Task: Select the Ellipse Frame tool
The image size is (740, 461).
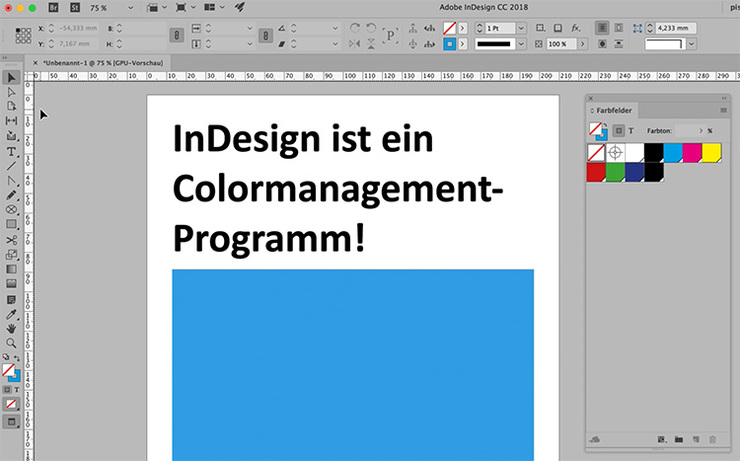Action: [11, 210]
